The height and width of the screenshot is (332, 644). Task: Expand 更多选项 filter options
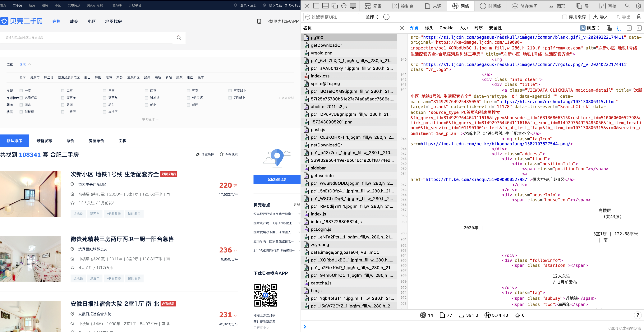click(150, 120)
